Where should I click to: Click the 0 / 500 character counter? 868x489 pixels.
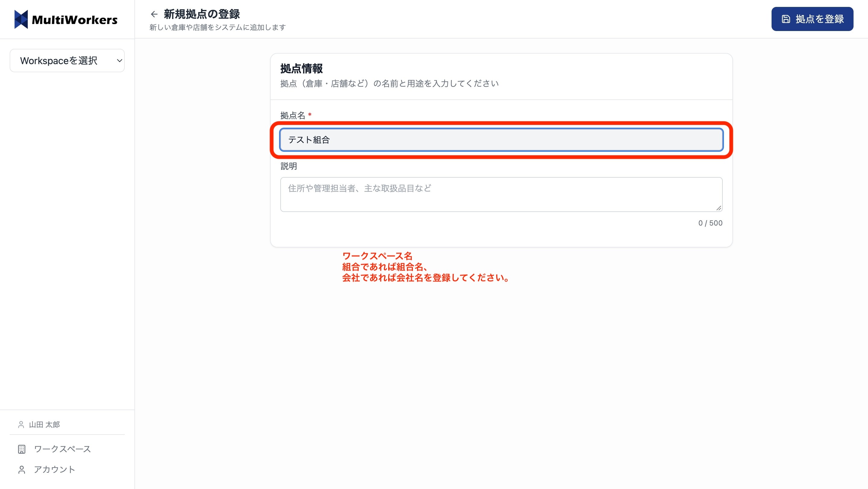[710, 223]
